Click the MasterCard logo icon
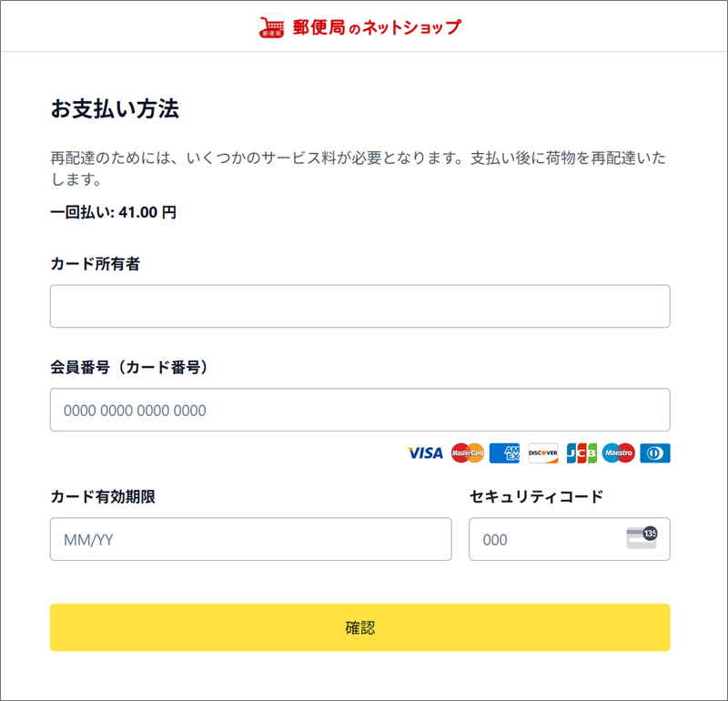The image size is (728, 701). pos(468,453)
